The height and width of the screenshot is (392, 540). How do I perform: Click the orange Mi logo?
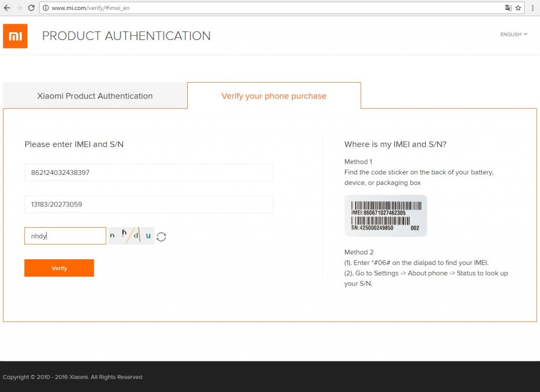click(15, 36)
